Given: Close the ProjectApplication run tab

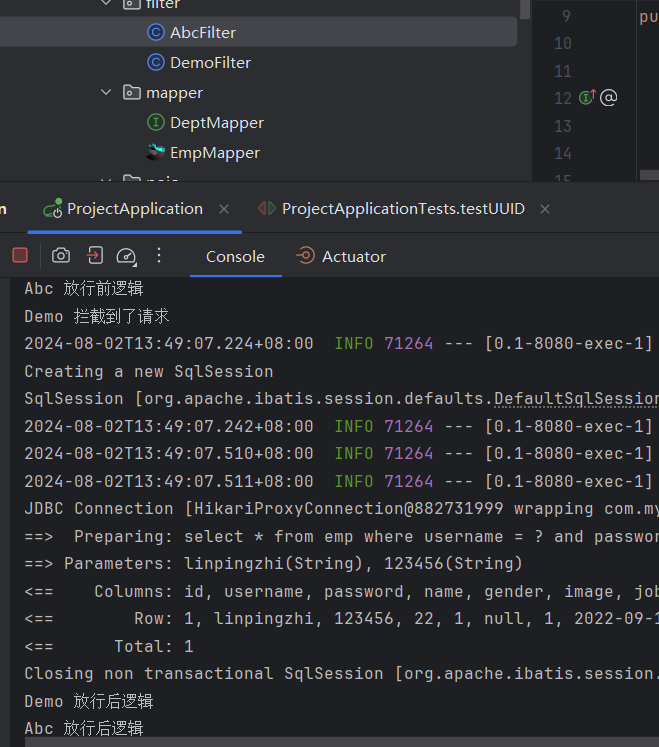Looking at the screenshot, I should [224, 208].
